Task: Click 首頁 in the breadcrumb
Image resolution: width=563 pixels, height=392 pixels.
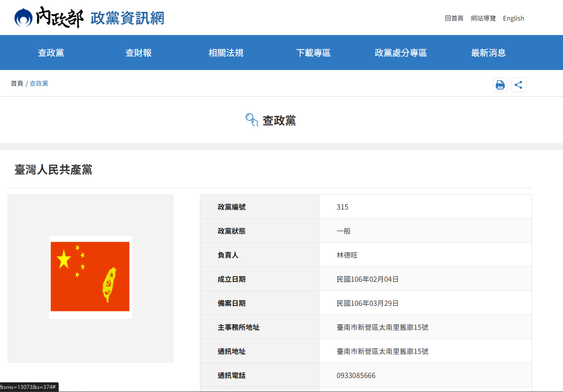Action: 17,84
